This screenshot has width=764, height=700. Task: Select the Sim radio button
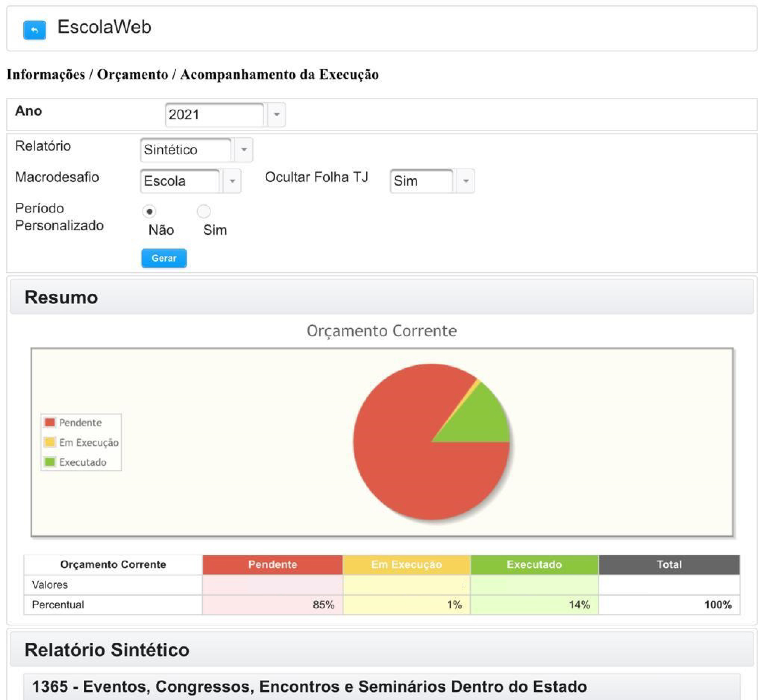pos(204,211)
